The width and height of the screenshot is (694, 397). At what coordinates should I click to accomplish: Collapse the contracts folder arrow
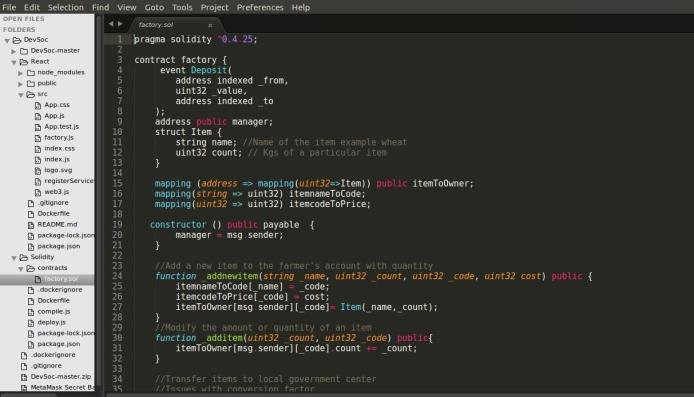[20, 269]
